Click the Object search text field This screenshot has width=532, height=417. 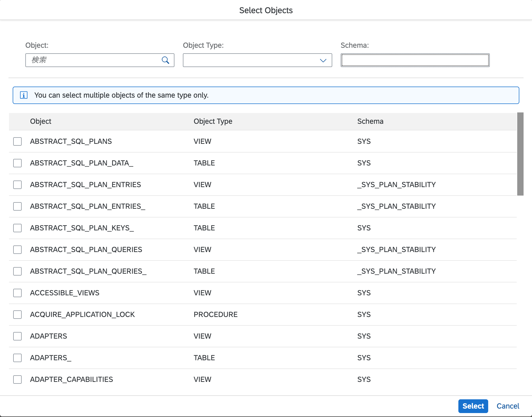(95, 60)
